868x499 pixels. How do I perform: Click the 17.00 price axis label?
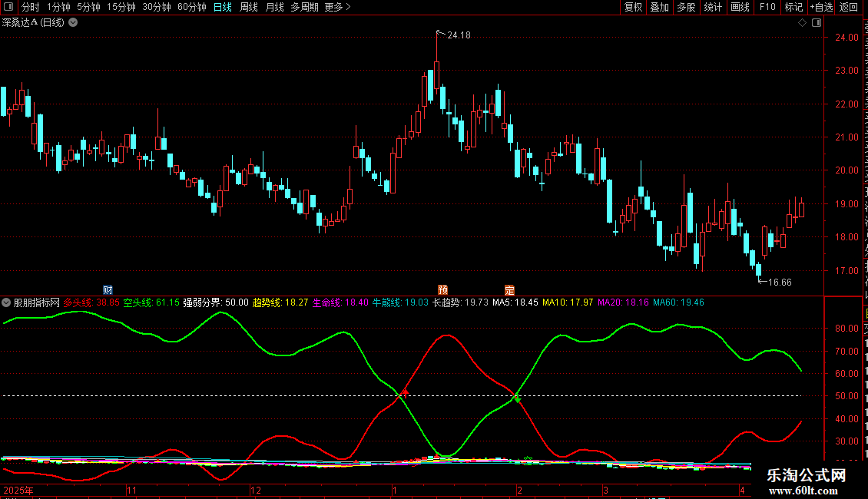(847, 270)
